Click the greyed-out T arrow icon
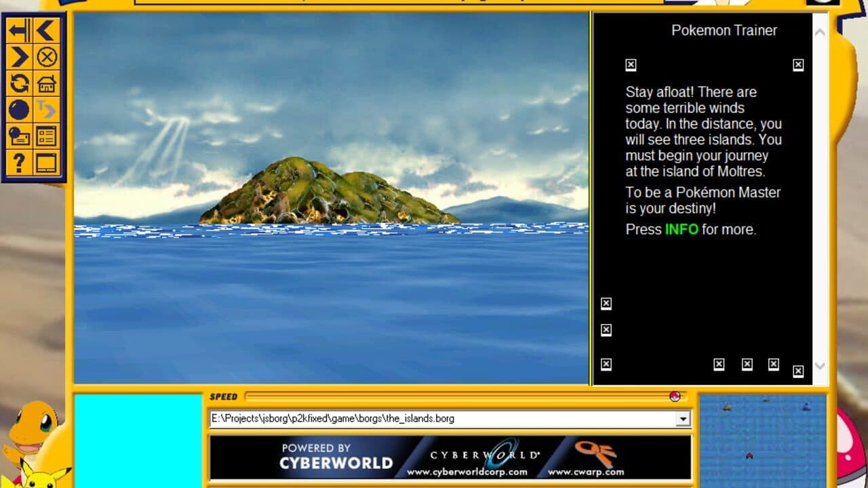The image size is (868, 488). (46, 110)
